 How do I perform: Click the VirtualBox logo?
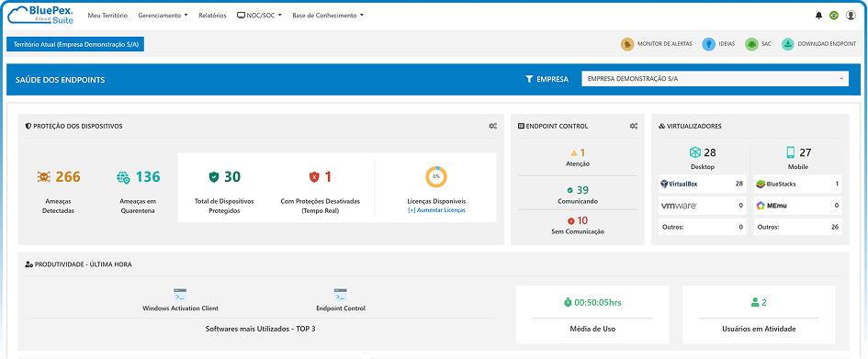[x=679, y=185]
